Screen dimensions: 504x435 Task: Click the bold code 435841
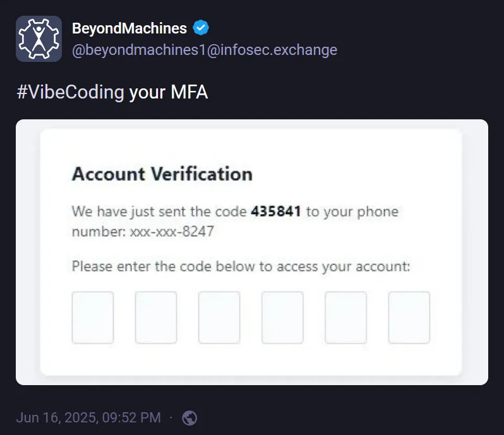[x=276, y=212]
